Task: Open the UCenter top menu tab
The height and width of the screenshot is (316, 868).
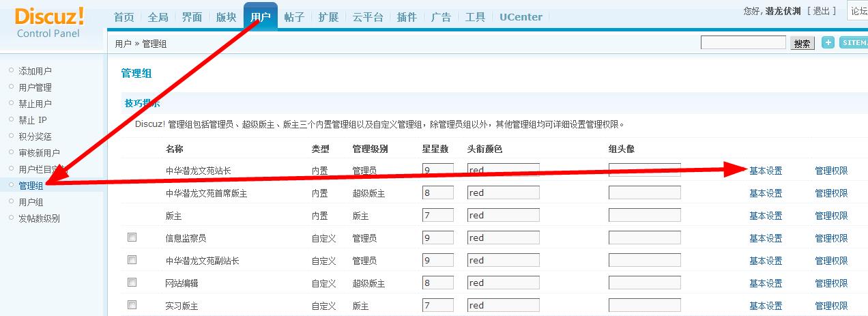Action: pos(521,17)
